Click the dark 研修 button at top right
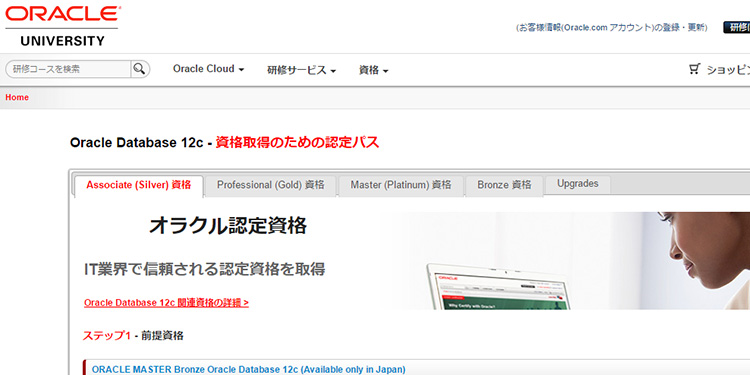Image resolution: width=750 pixels, height=375 pixels. pyautogui.click(x=737, y=28)
